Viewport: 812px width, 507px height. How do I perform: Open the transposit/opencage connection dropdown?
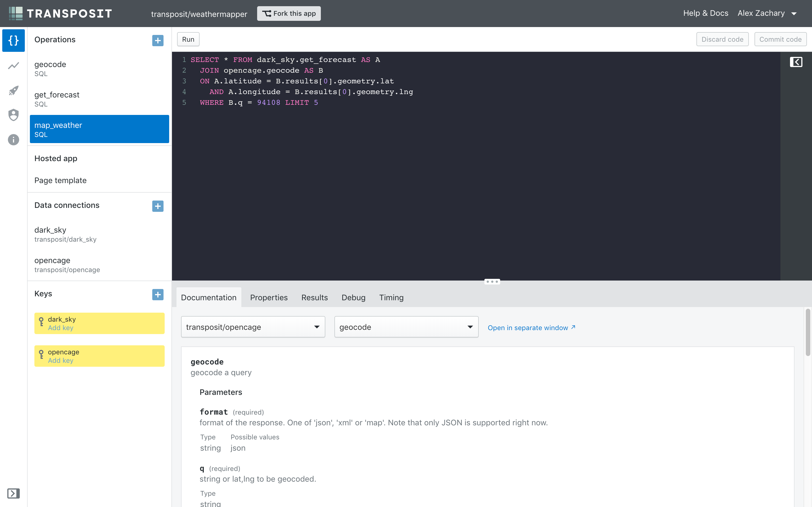coord(253,327)
